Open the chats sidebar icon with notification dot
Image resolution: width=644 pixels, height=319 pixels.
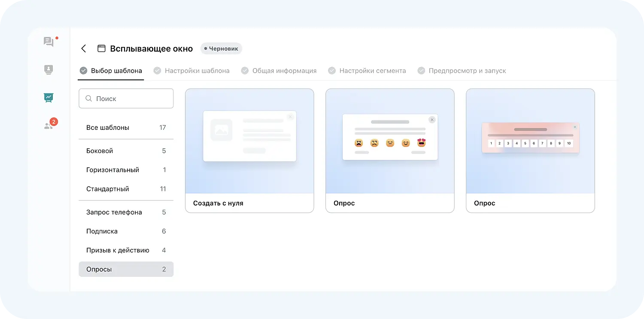49,42
